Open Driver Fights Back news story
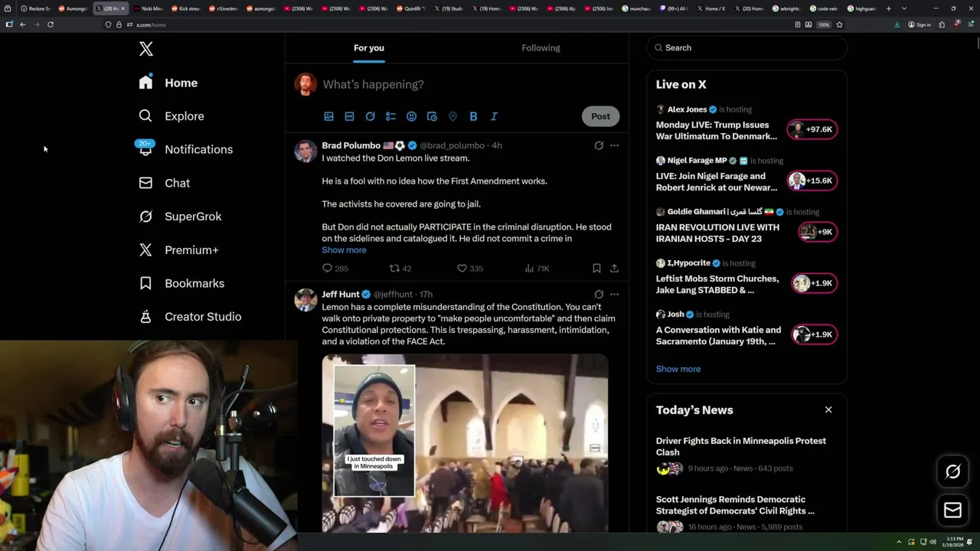The width and height of the screenshot is (980, 551). (741, 446)
